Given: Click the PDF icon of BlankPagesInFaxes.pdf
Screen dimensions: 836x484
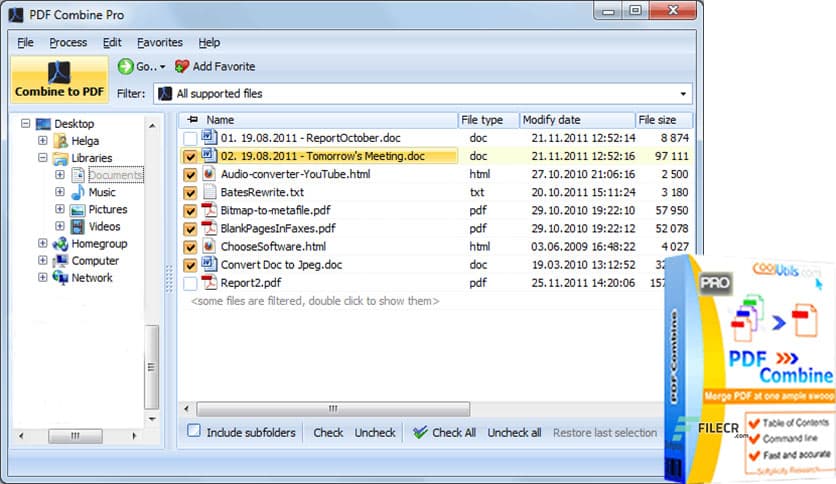Looking at the screenshot, I should pos(209,228).
